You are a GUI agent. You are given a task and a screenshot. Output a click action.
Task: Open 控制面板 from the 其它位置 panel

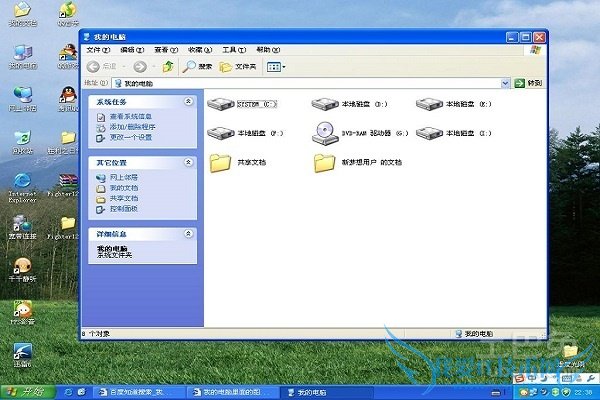tap(124, 209)
